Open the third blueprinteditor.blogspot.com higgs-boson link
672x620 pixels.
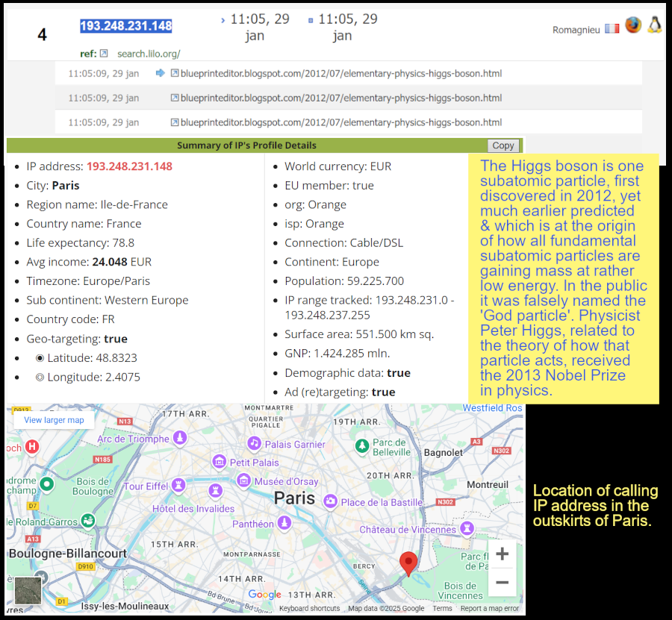click(341, 122)
